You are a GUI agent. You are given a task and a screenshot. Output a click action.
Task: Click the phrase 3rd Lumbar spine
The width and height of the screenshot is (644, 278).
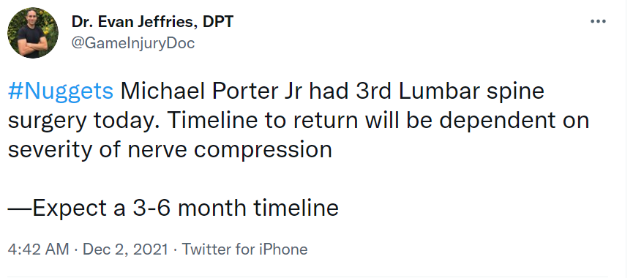450,91
